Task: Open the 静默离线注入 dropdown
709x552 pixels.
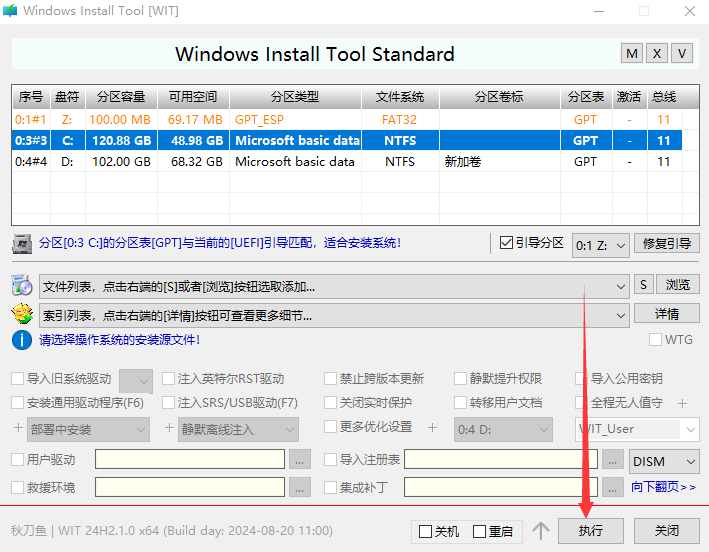Action: (238, 429)
